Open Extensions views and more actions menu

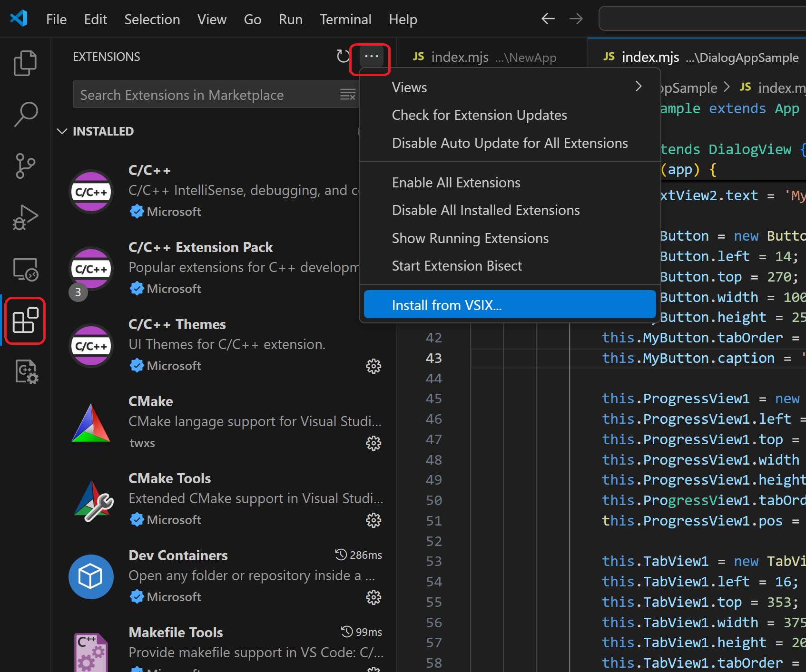point(371,57)
